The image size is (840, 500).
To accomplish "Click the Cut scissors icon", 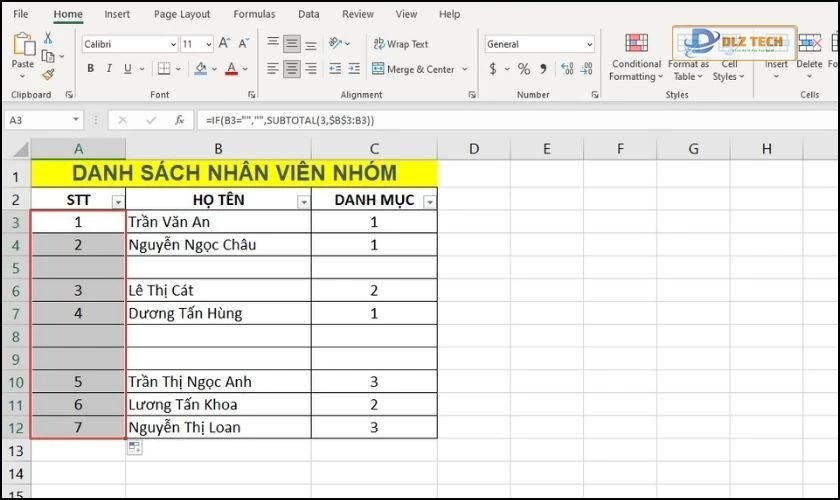I will [48, 37].
